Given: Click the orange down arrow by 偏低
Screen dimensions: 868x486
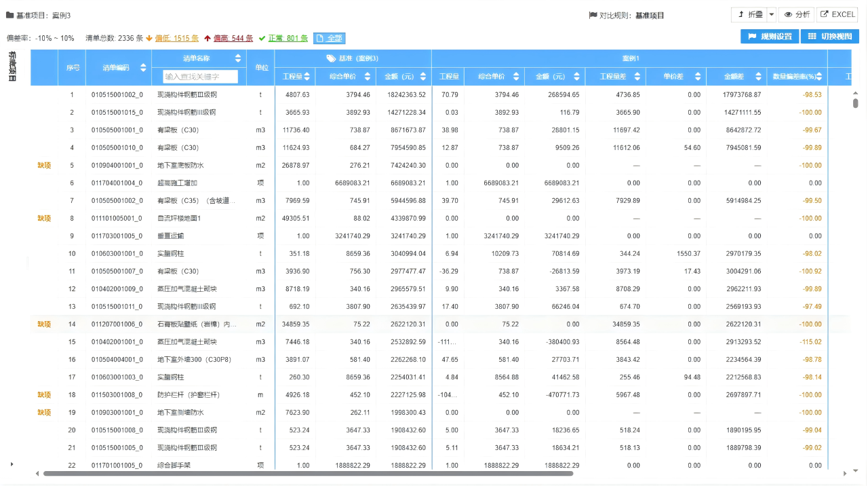Looking at the screenshot, I should tap(149, 39).
